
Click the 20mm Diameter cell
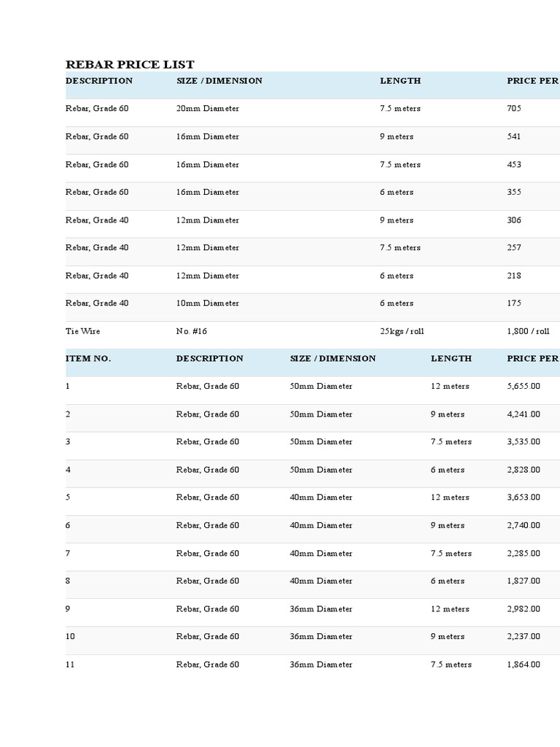(208, 108)
